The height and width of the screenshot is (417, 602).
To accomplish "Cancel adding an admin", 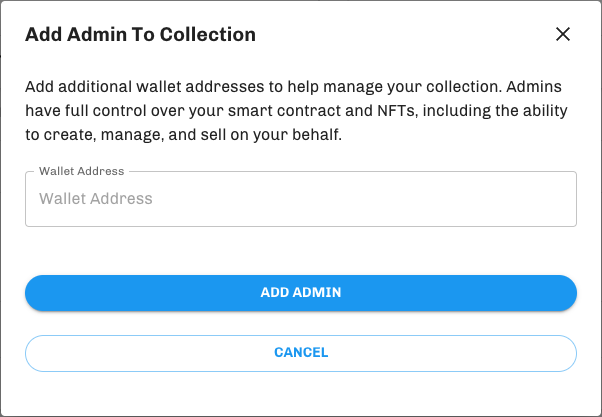I will [301, 353].
